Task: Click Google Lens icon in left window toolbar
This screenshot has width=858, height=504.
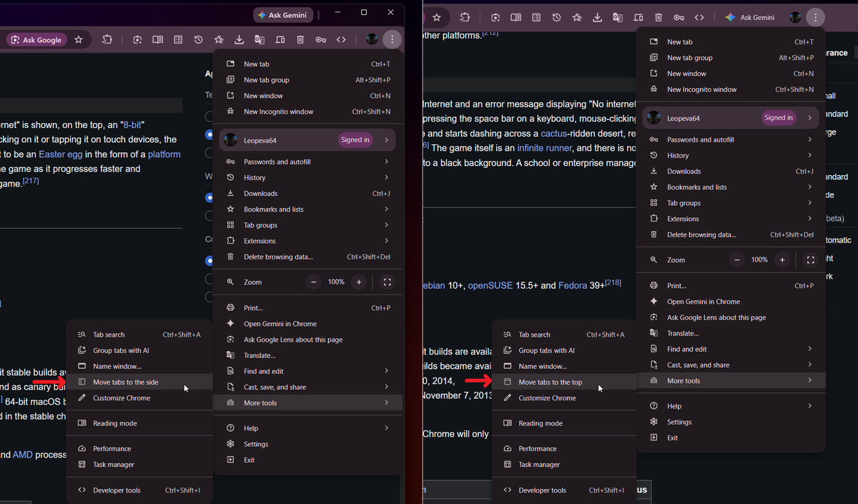Action: coord(137,40)
